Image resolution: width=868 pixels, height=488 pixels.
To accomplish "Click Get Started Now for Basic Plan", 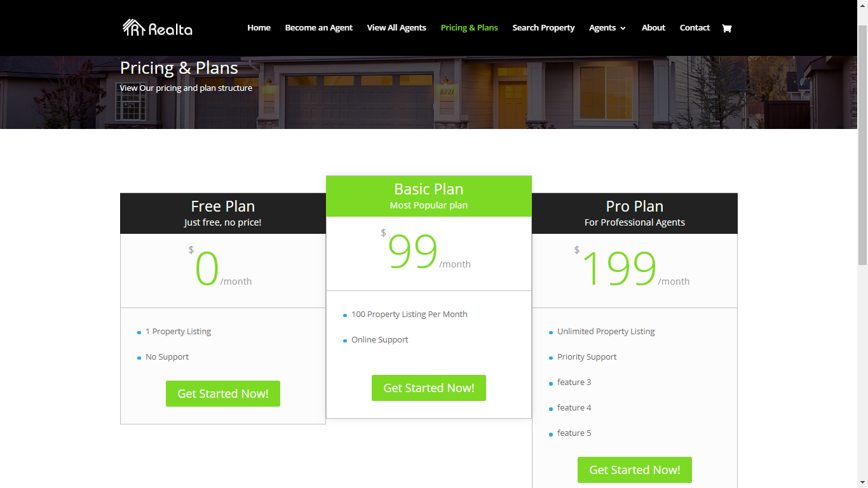I will pos(429,388).
